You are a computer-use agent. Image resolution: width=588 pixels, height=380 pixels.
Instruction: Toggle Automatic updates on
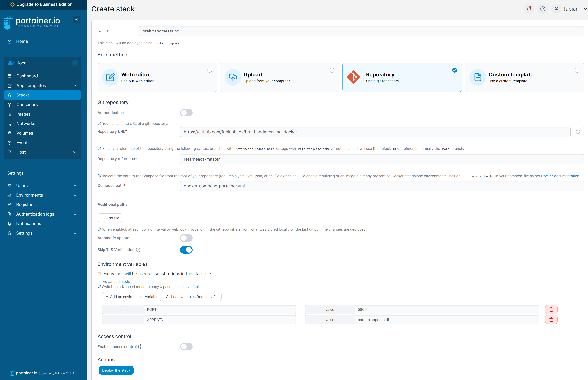click(186, 238)
